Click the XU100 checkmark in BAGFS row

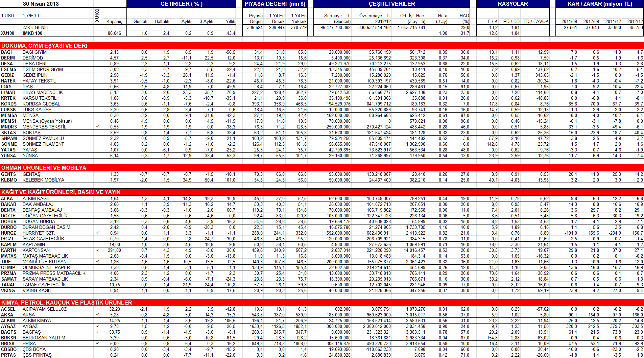pos(98,332)
